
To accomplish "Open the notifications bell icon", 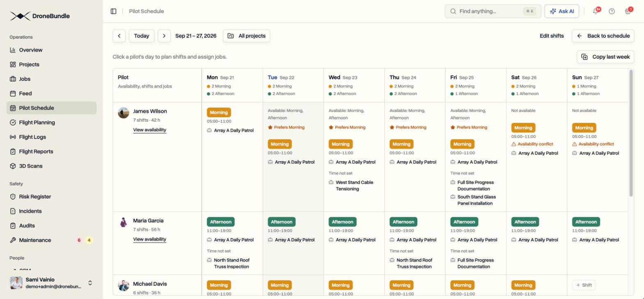I will pyautogui.click(x=596, y=11).
